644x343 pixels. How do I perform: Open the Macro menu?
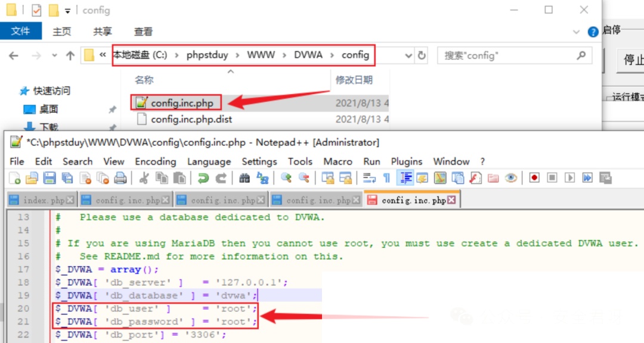pyautogui.click(x=338, y=161)
